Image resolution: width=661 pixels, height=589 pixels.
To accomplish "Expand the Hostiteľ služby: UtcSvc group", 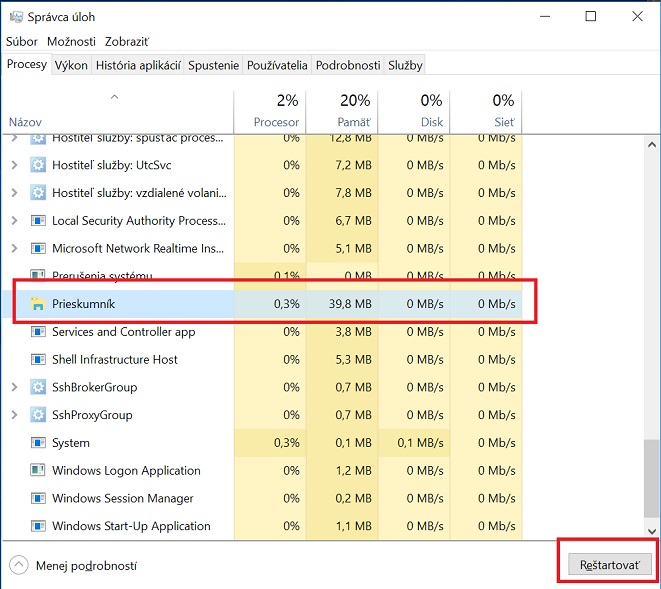I will tap(14, 165).
